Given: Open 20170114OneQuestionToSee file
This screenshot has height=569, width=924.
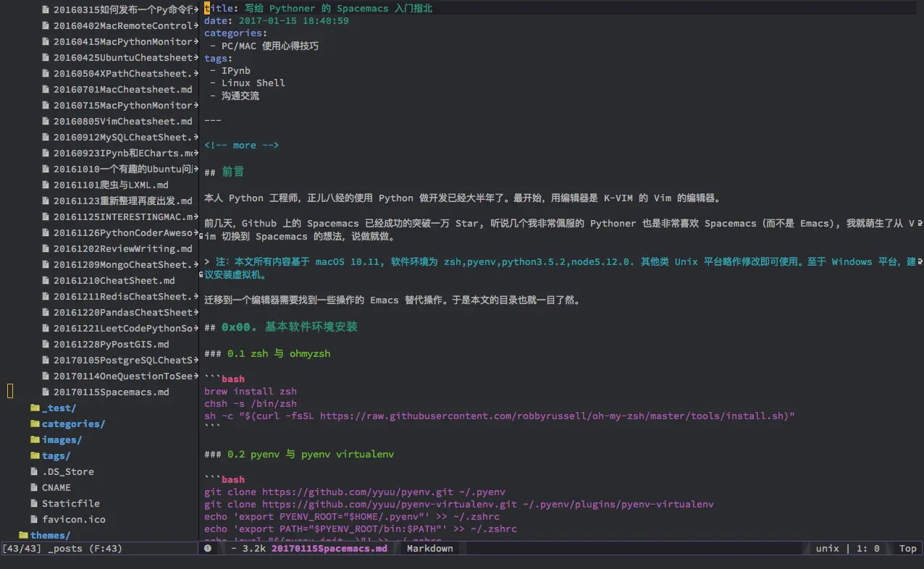Looking at the screenshot, I should click(123, 376).
